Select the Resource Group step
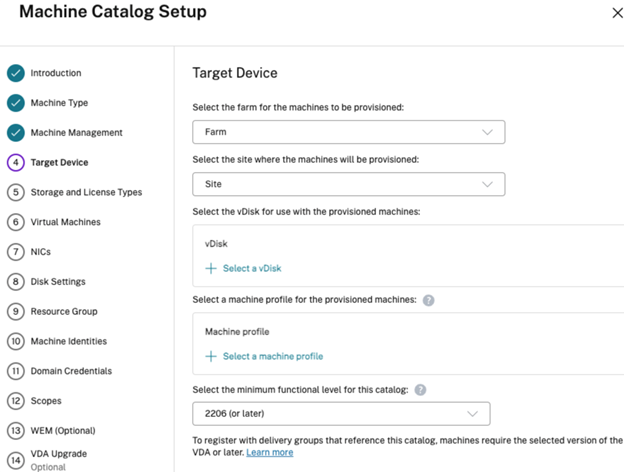 (64, 311)
